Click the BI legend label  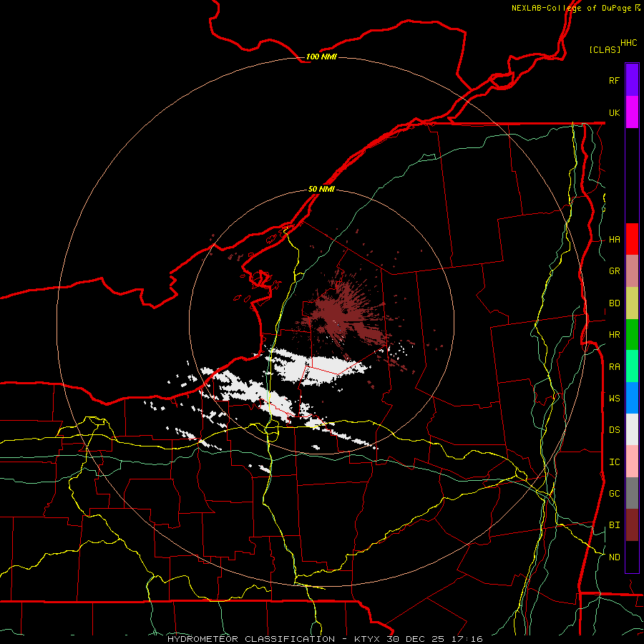(614, 525)
